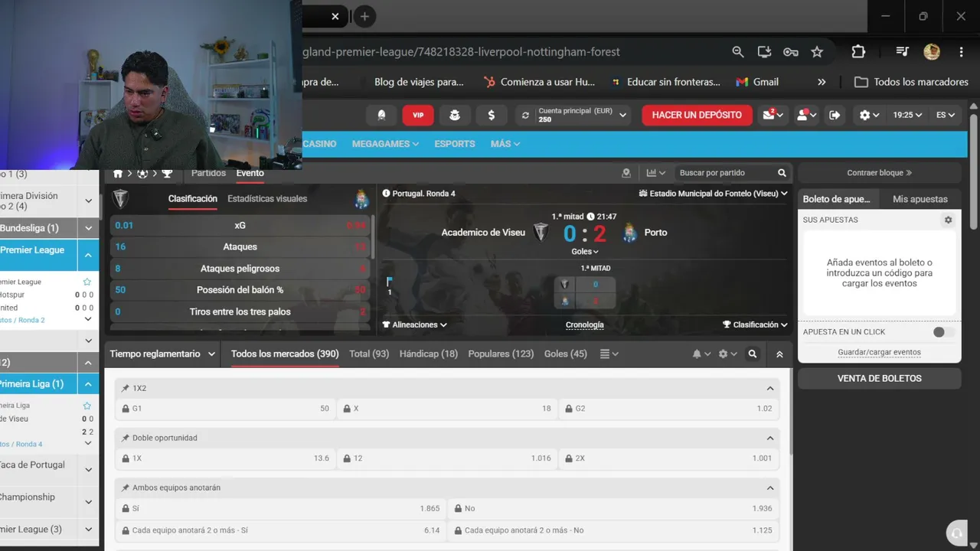
Task: Expand the Bundesliga (1) sidebar group
Action: coord(88,228)
